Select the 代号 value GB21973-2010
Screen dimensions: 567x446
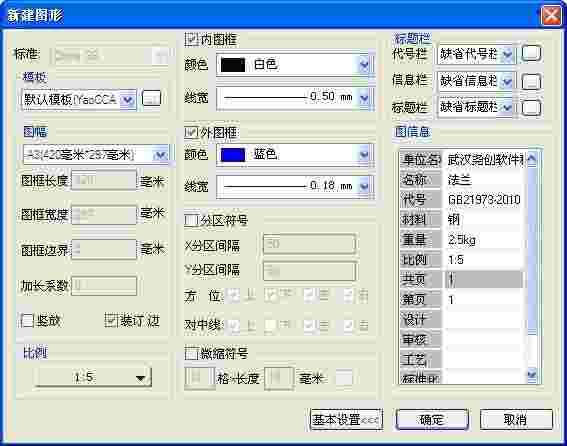click(485, 199)
